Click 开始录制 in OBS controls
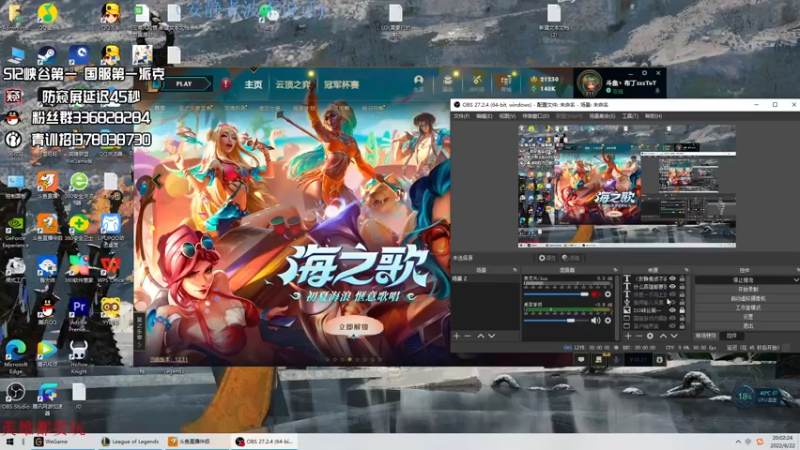800x450 pixels. tap(748, 289)
